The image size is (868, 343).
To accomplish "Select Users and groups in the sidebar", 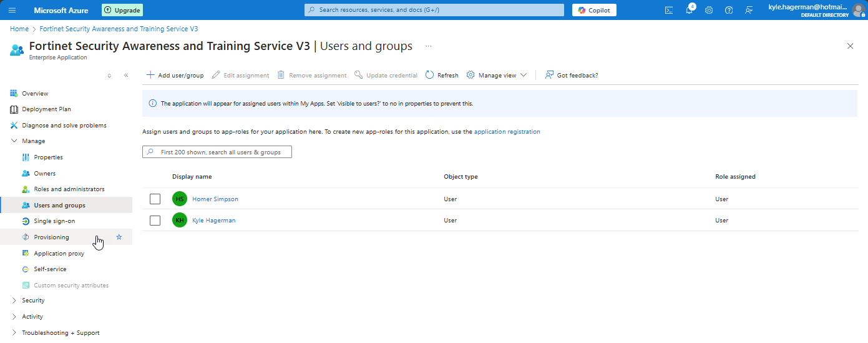I will 66,206.
